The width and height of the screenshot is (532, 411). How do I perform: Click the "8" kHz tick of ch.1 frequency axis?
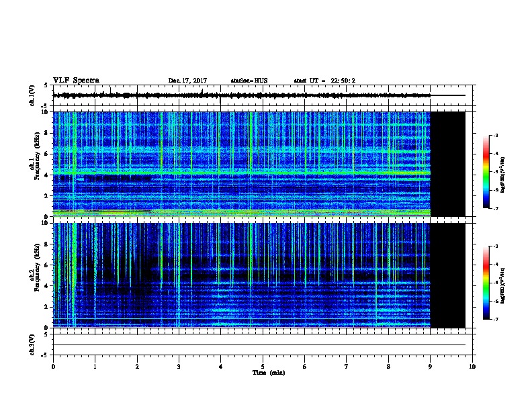(47, 133)
